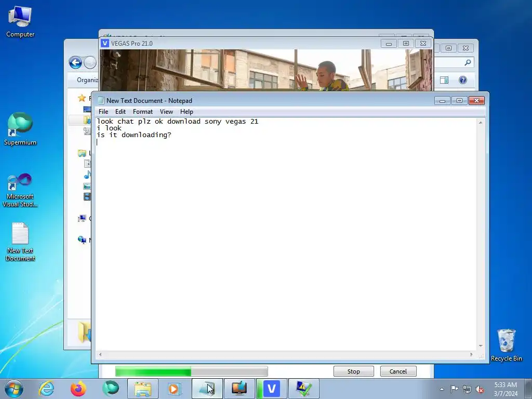Open the clock showing 5:33 AM
The image size is (532, 399).
[x=506, y=389]
